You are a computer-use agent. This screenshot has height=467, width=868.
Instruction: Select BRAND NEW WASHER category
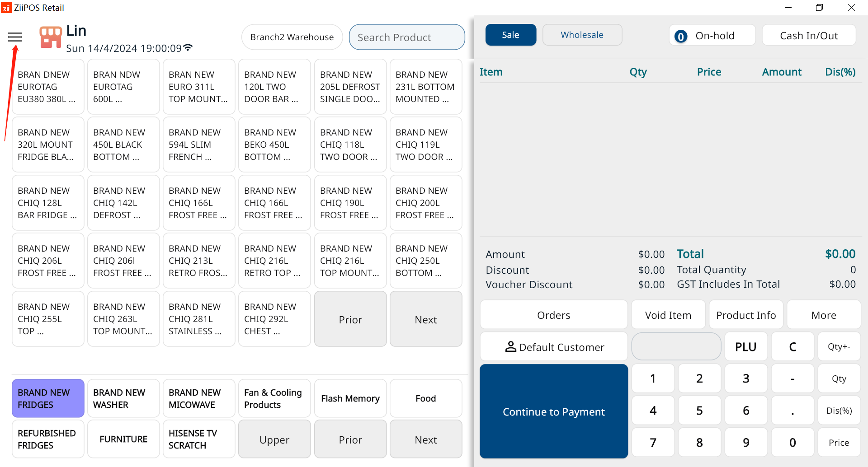[x=123, y=398]
